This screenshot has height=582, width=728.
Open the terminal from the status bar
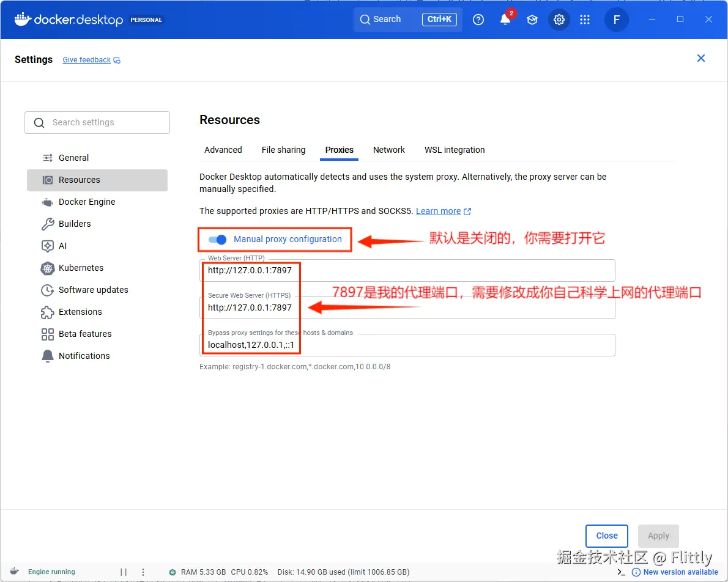pyautogui.click(x=620, y=572)
